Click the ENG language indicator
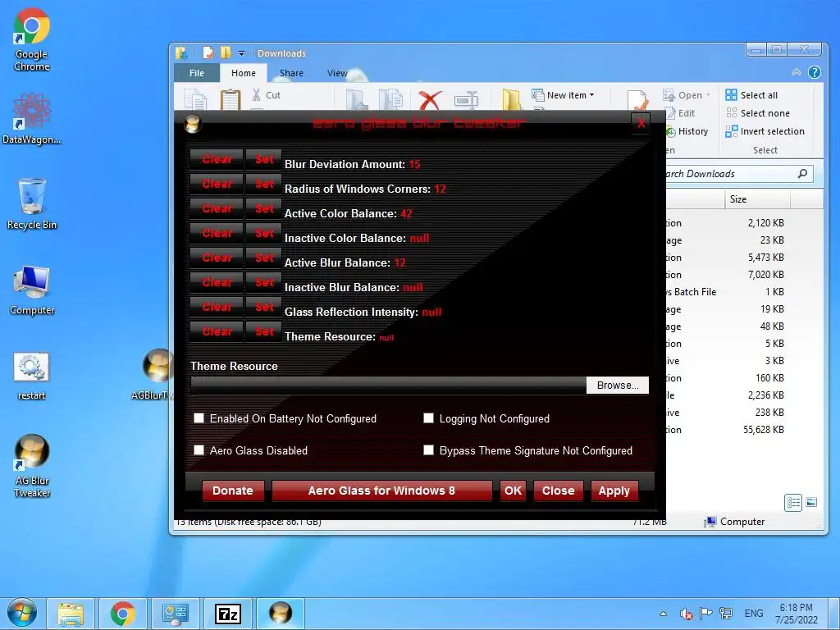This screenshot has height=630, width=840. [x=753, y=614]
